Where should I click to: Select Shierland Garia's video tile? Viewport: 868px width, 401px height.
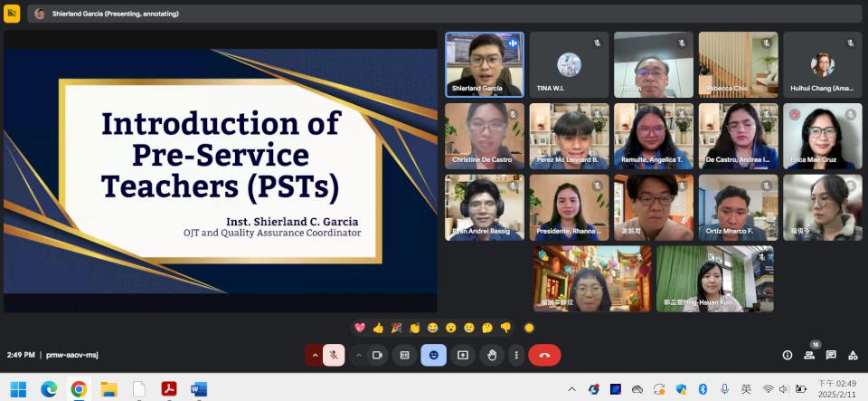[x=484, y=64]
